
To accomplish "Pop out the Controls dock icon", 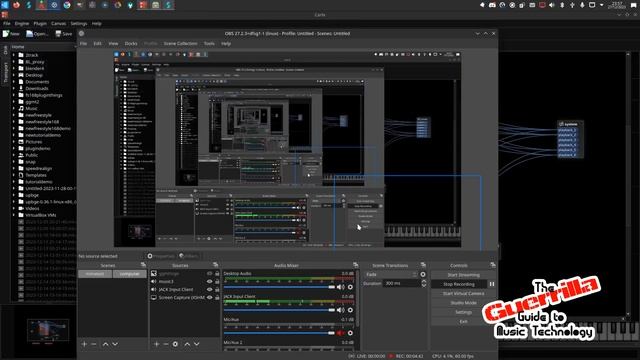I will point(493,265).
